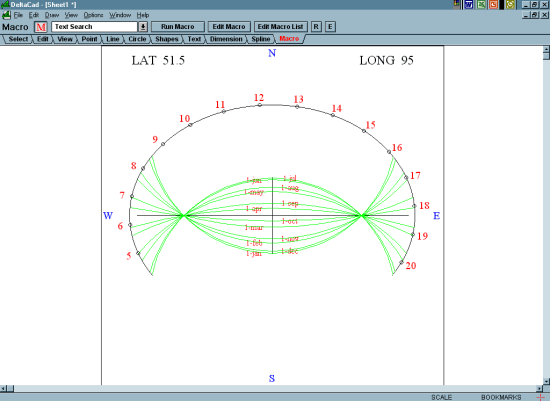Click the LAT 51.5 label
Viewport: 550px width, 401px height.
pos(158,60)
